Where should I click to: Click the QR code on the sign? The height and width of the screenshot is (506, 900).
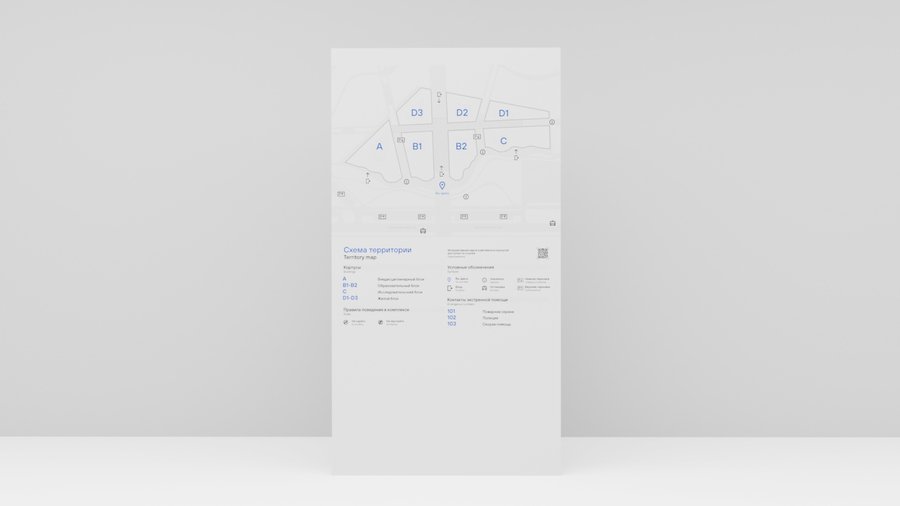pyautogui.click(x=542, y=253)
